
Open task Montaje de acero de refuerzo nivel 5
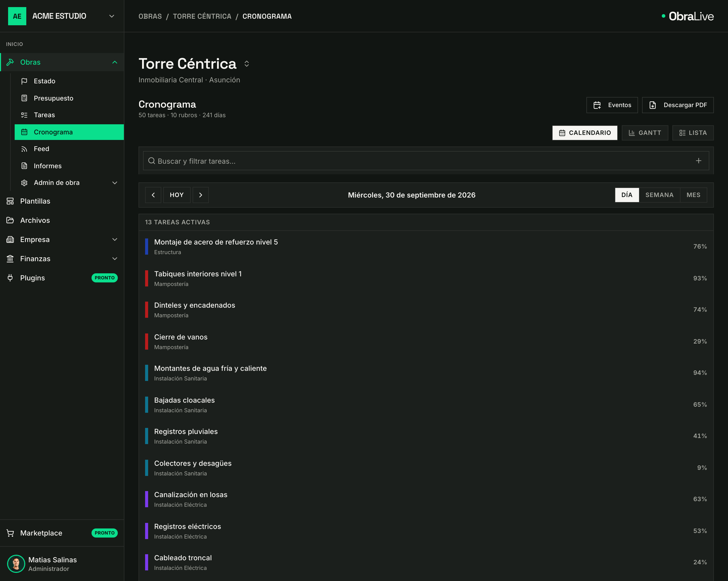[x=426, y=247]
